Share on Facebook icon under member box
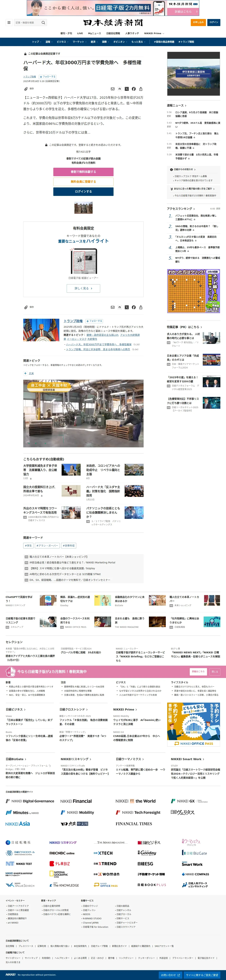Viewport: 226px width, 980px height. pyautogui.click(x=134, y=307)
